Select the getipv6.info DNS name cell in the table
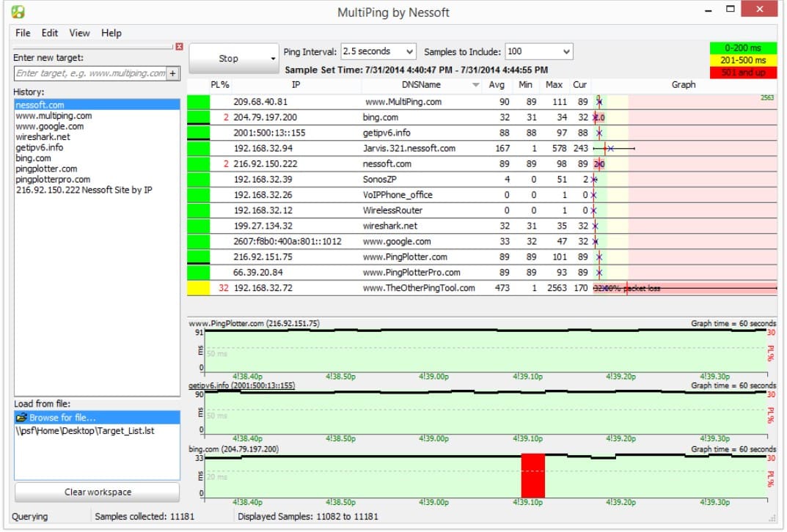 tap(387, 133)
